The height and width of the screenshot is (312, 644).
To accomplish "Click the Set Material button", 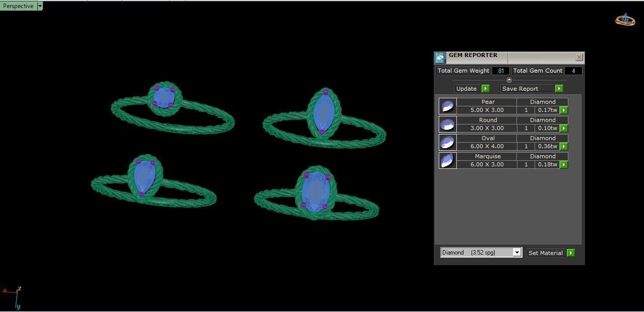I will 545,253.
